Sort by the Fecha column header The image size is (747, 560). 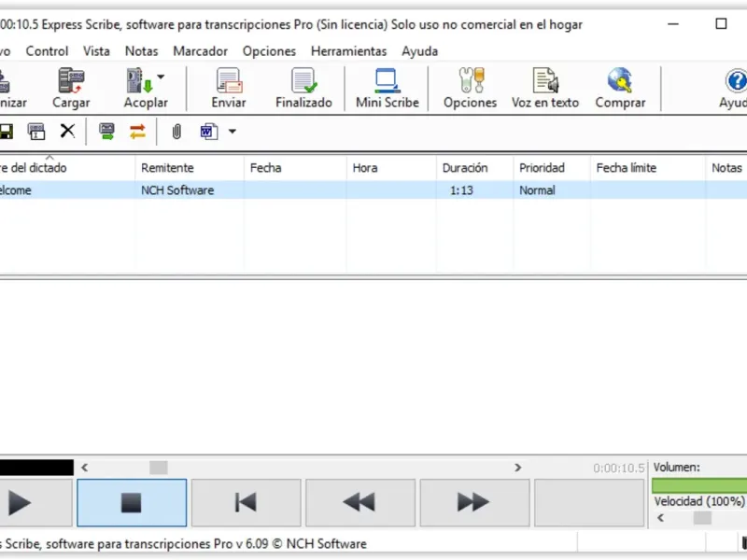tap(295, 168)
